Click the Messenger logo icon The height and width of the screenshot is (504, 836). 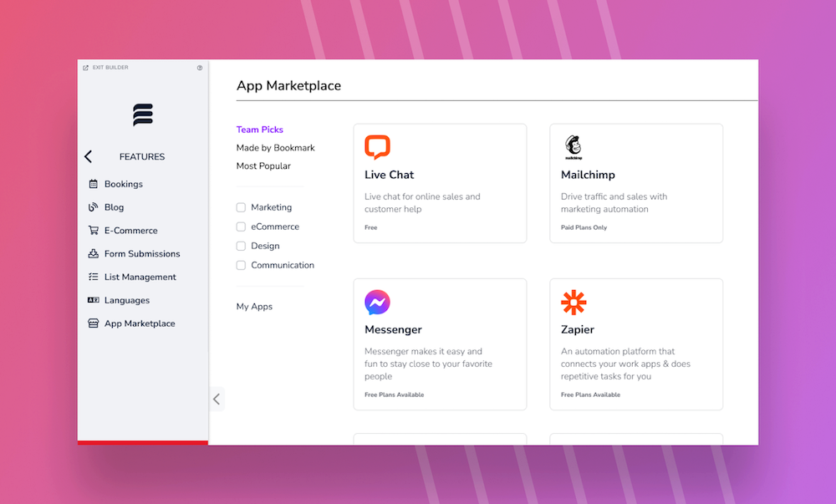[x=378, y=302]
